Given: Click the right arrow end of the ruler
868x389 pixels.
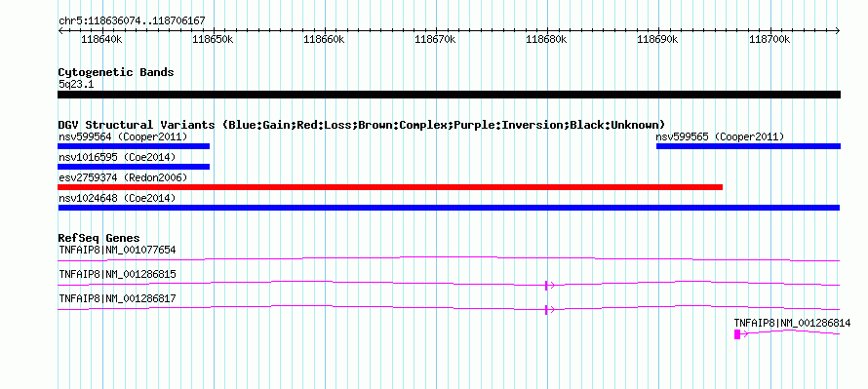Looking at the screenshot, I should (838, 31).
